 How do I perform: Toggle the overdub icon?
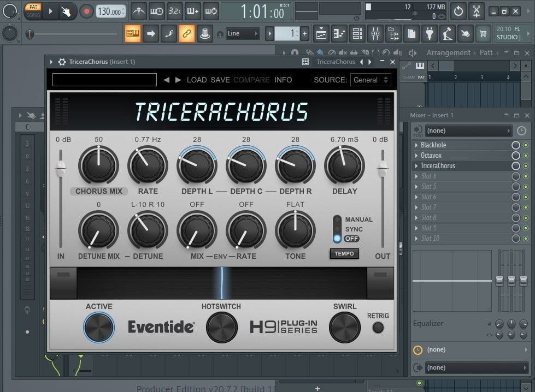193,11
